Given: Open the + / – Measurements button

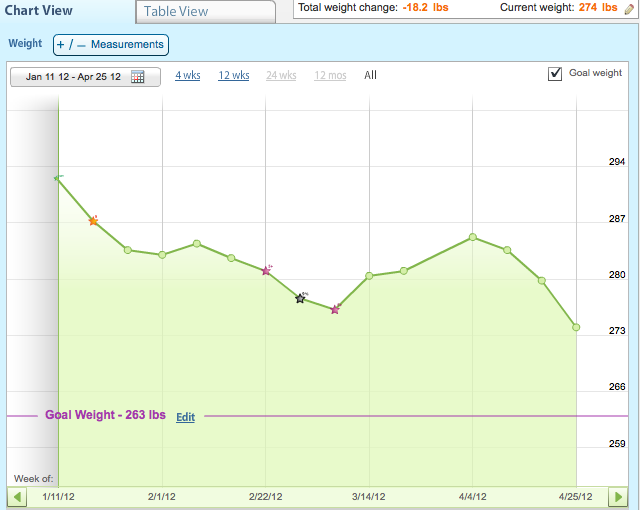Looking at the screenshot, I should point(111,44).
